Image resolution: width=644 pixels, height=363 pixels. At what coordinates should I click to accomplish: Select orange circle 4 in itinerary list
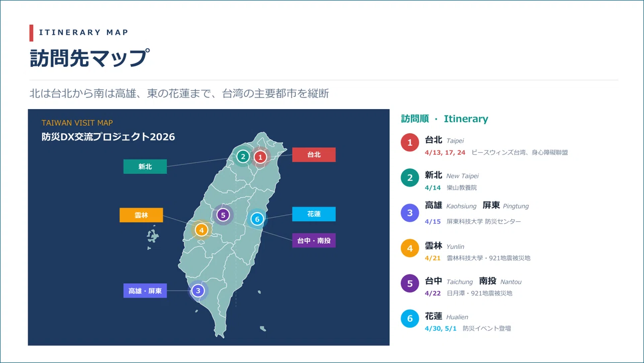[410, 248]
